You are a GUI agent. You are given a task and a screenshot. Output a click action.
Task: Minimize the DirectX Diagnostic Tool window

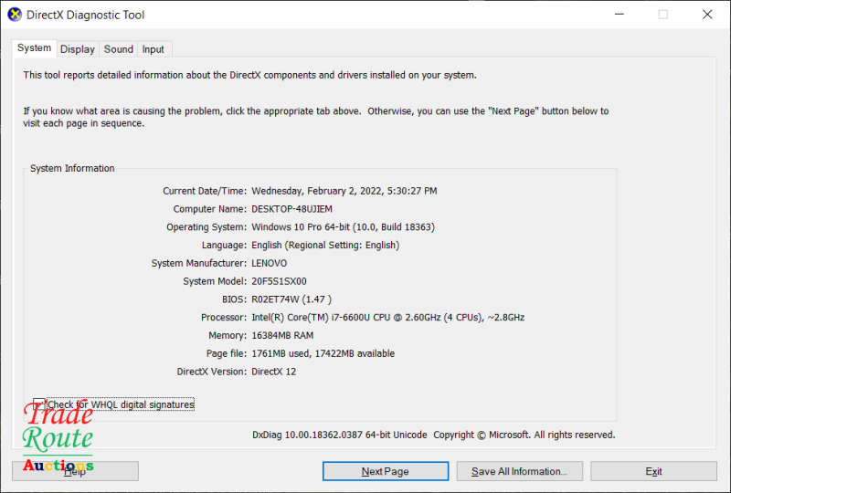[619, 15]
